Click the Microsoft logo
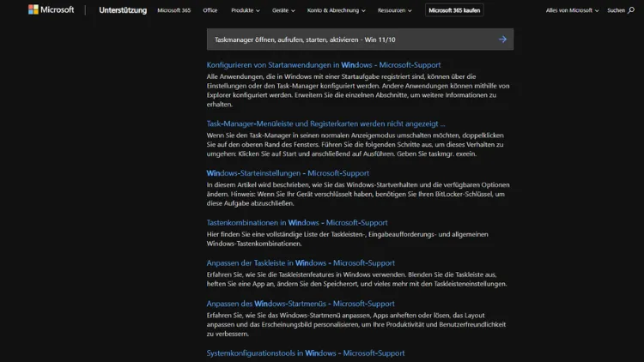The image size is (644, 362). (51, 9)
